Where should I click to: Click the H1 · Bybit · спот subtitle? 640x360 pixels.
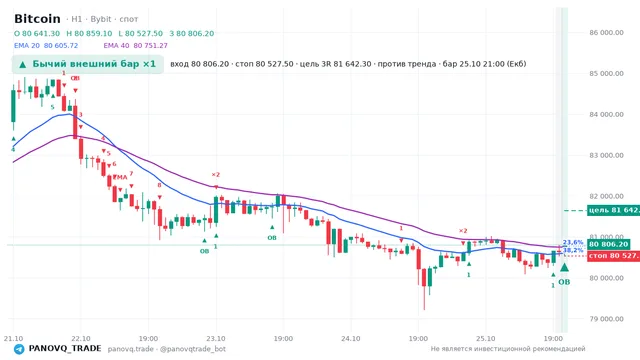pyautogui.click(x=102, y=19)
